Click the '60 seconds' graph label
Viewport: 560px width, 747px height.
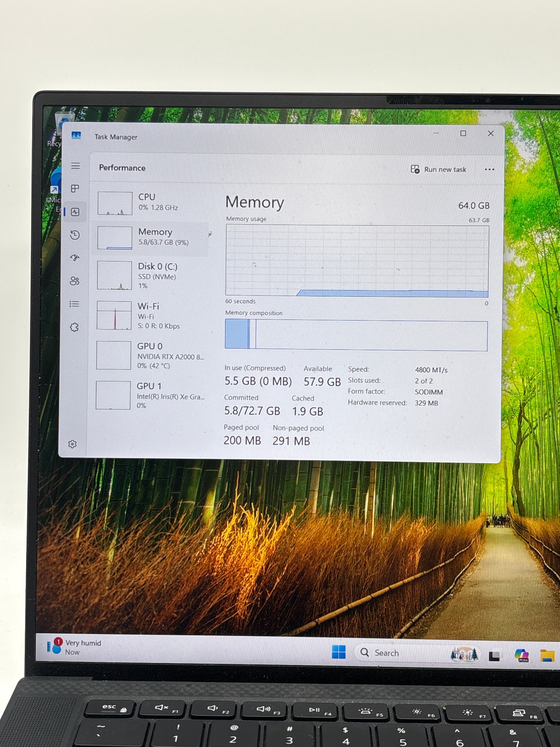point(240,301)
